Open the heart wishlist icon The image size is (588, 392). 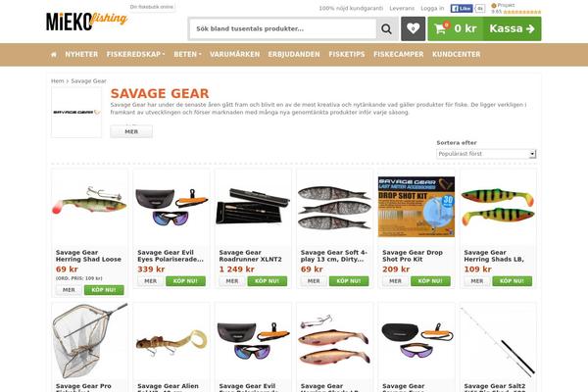tap(413, 28)
